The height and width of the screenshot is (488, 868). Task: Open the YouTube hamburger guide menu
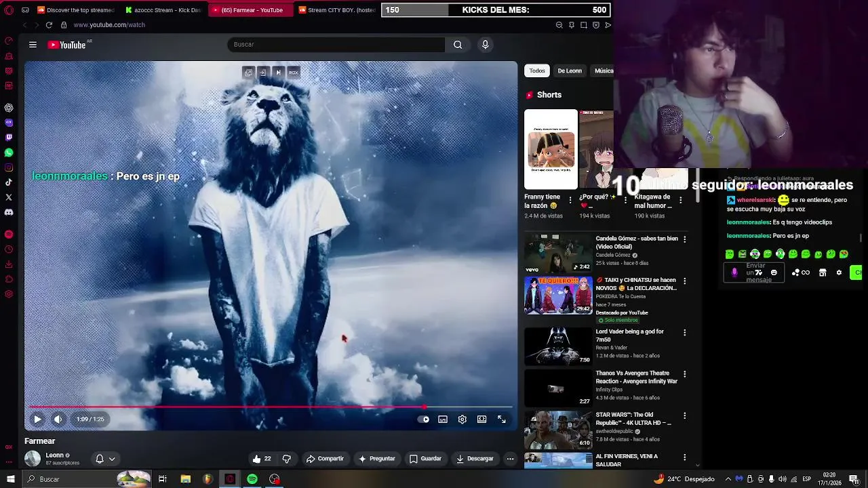tap(33, 45)
